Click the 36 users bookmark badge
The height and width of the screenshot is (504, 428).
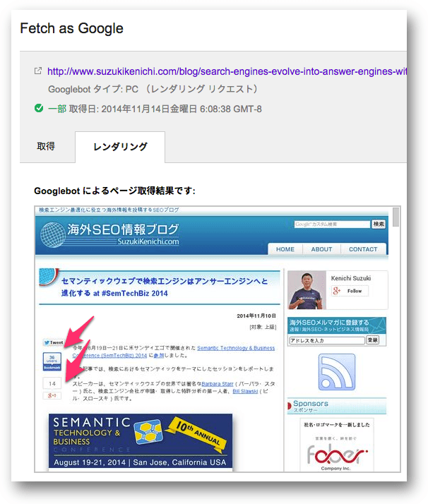tap(52, 361)
